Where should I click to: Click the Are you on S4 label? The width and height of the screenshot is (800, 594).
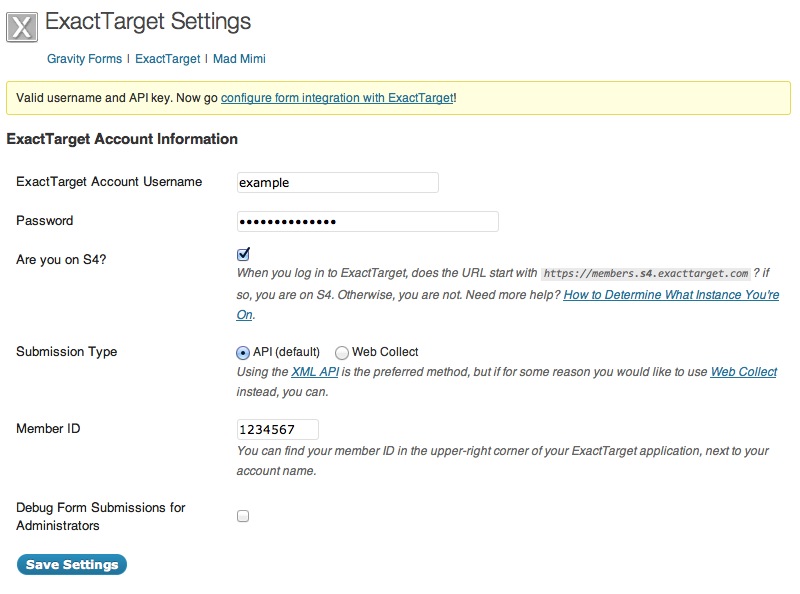[x=60, y=259]
